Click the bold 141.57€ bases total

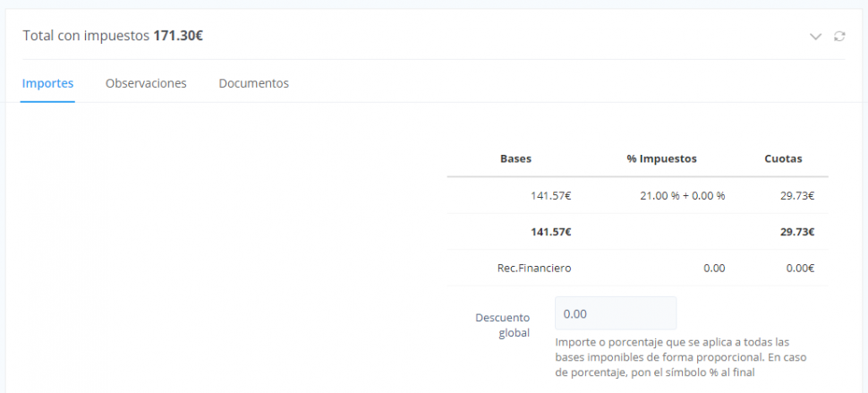pos(551,232)
